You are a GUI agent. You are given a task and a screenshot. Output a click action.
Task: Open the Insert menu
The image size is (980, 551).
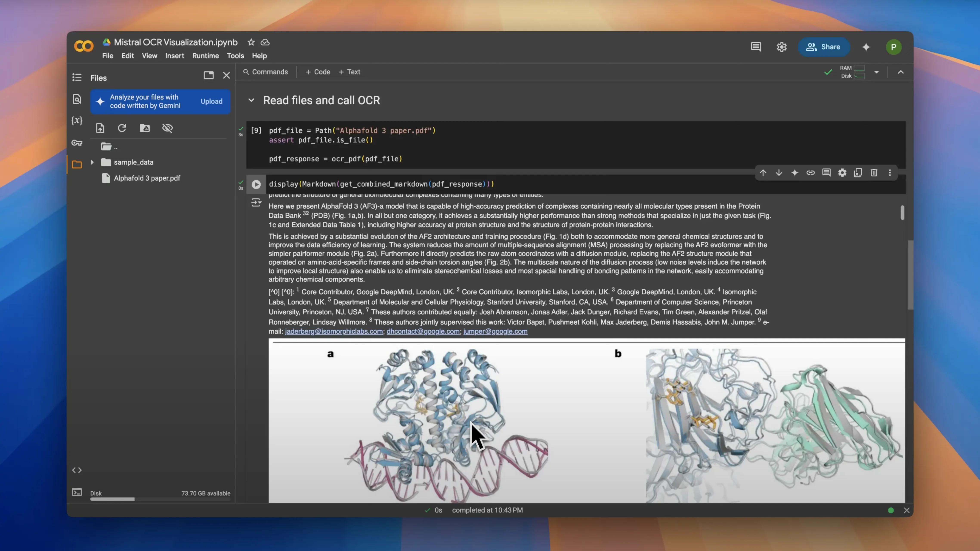tap(175, 56)
